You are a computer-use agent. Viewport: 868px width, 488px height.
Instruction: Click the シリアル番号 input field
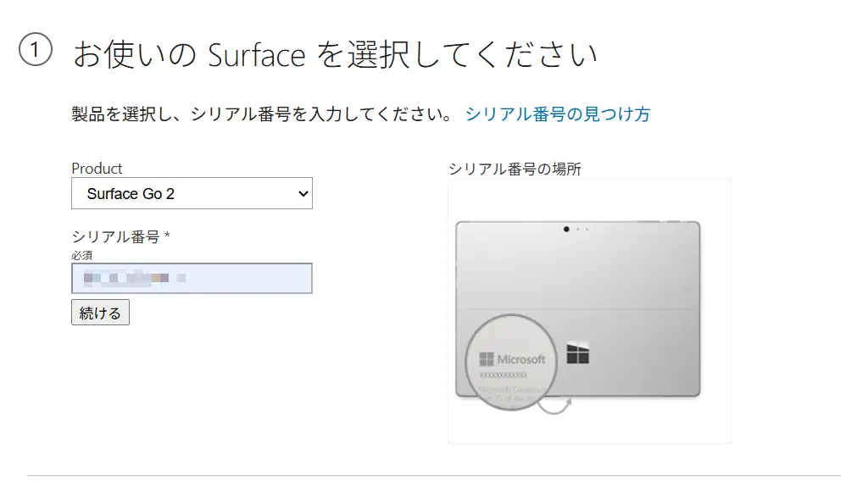click(192, 279)
